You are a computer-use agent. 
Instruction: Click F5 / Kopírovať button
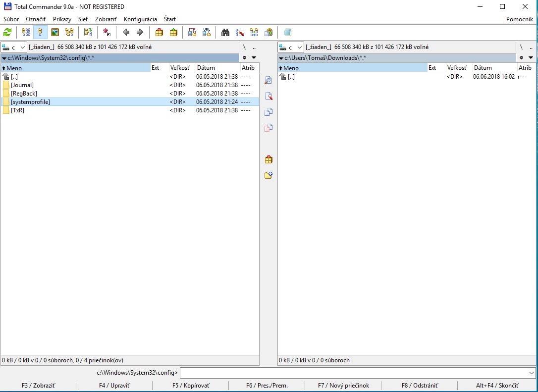[191, 386]
